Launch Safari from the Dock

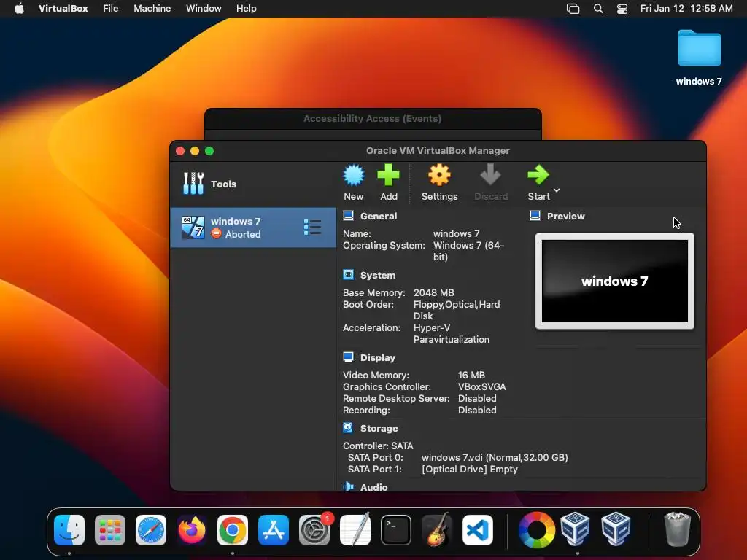pos(151,529)
